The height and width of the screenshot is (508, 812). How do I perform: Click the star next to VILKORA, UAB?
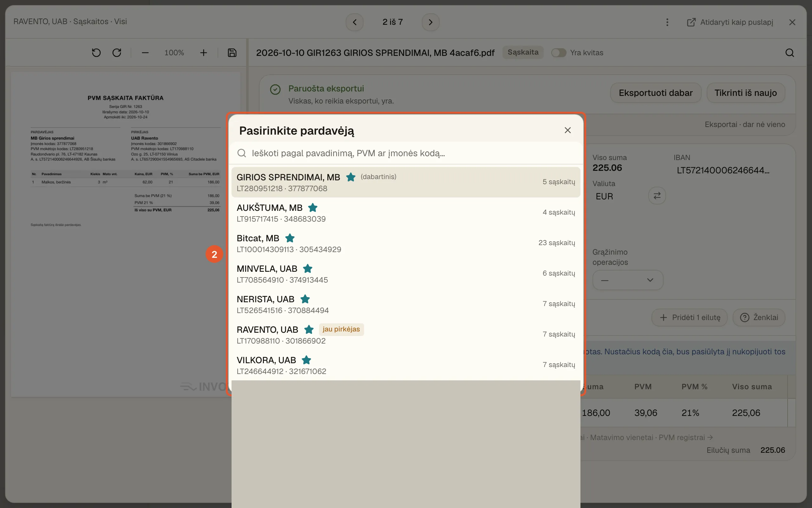coord(306,360)
